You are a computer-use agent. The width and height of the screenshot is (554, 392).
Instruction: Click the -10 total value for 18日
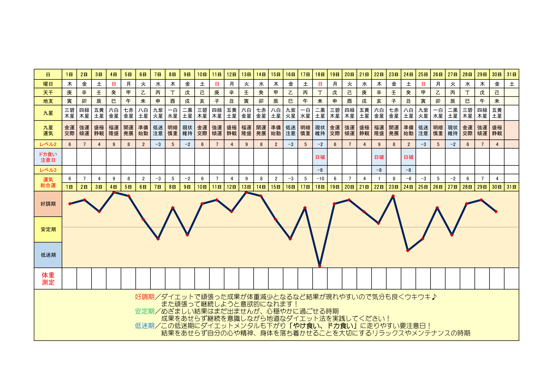320,179
